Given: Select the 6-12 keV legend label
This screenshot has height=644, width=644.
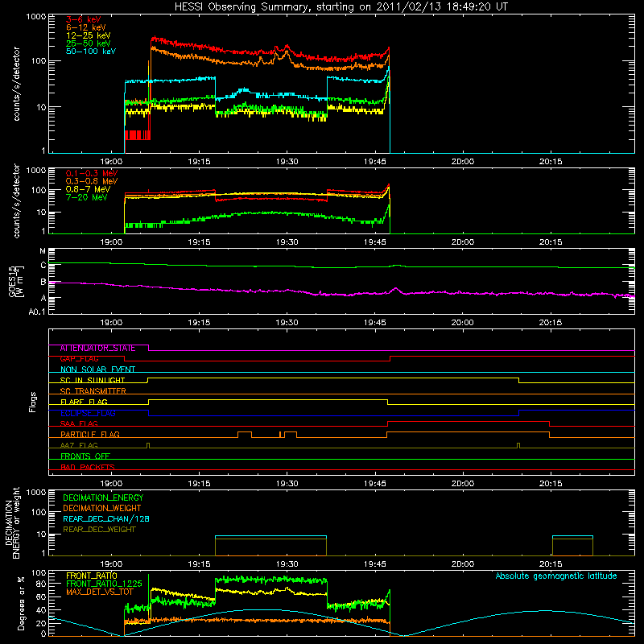Looking at the screenshot, I should tap(86, 27).
